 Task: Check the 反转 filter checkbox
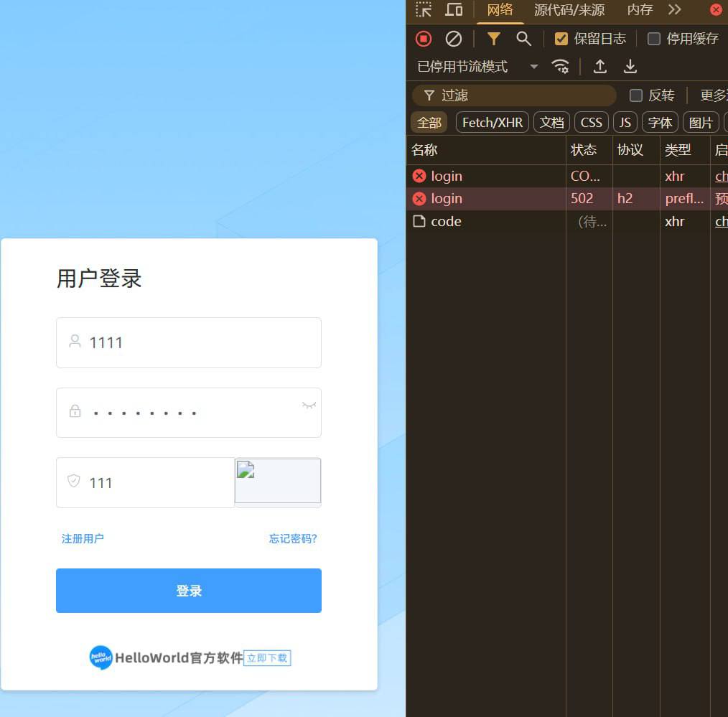point(636,95)
